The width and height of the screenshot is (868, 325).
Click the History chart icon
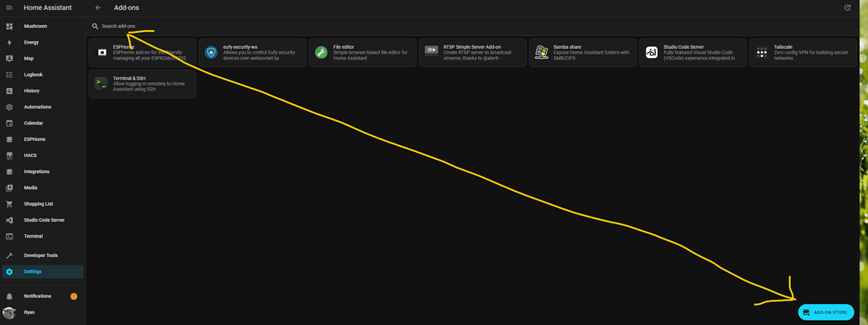[x=9, y=91]
